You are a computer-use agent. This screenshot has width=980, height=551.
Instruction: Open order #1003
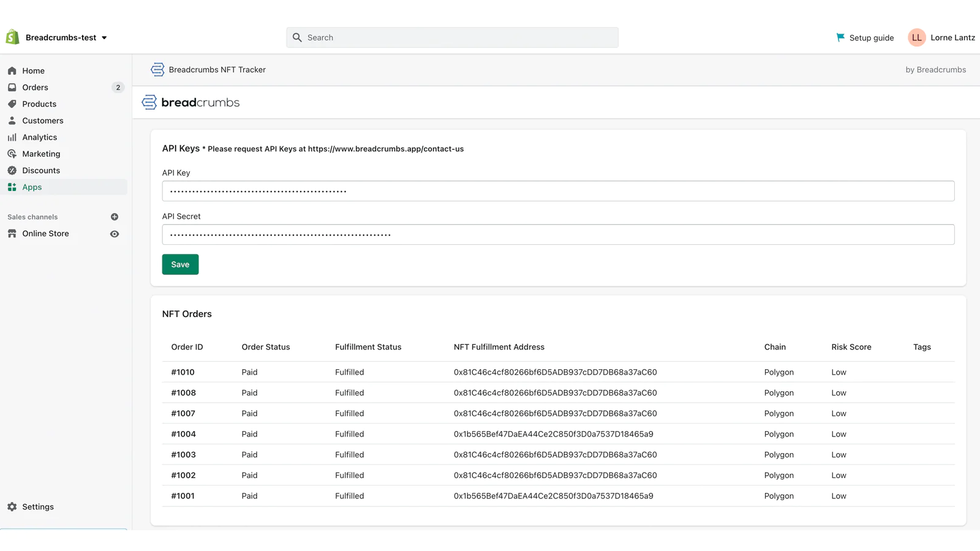click(x=183, y=455)
